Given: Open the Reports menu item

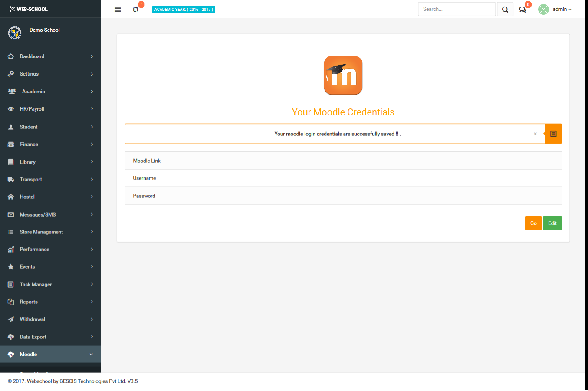Looking at the screenshot, I should [50, 302].
